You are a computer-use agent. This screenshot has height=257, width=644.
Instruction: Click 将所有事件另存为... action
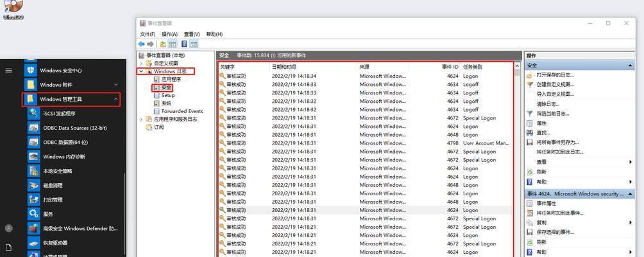coord(558,142)
